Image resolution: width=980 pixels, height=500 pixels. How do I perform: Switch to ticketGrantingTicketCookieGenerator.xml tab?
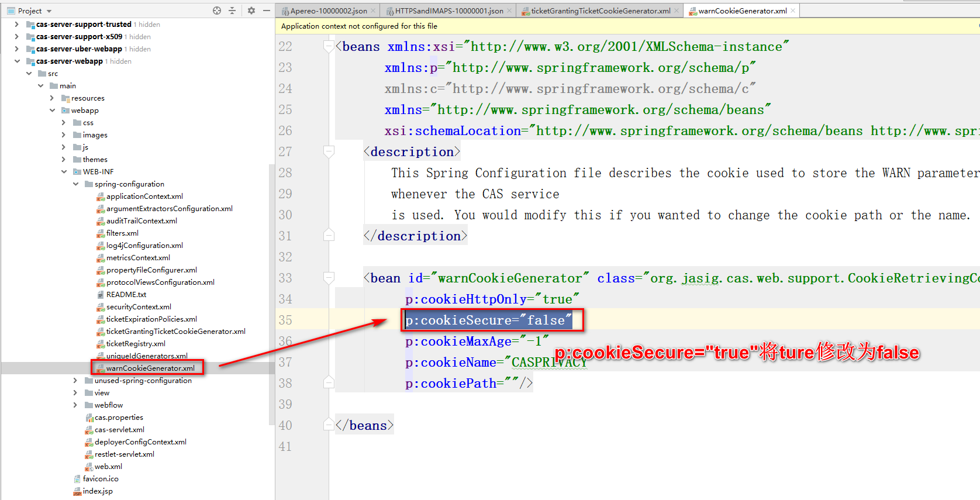coord(601,11)
